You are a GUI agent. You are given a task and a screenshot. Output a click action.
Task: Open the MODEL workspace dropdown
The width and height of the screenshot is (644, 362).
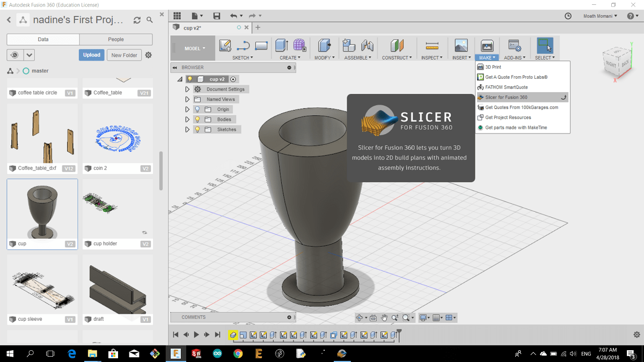194,48
